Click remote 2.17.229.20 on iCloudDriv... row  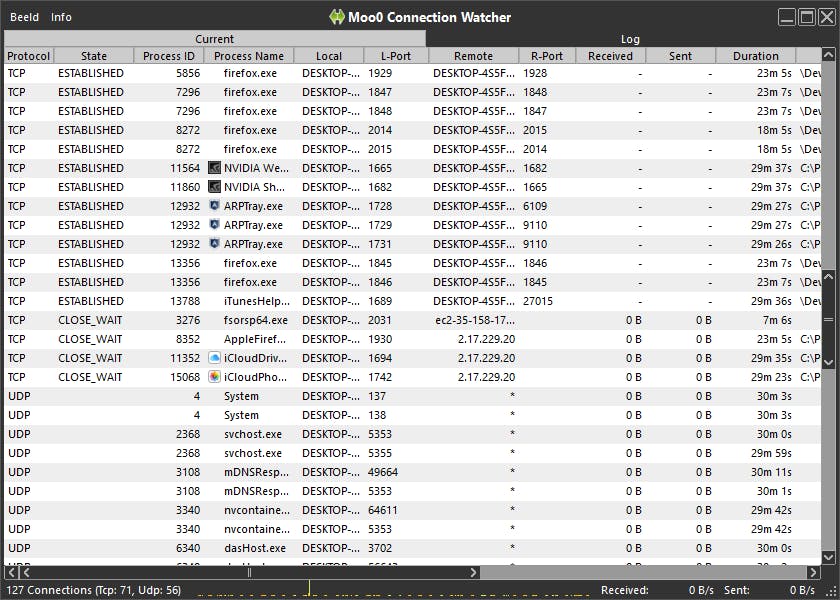coord(486,358)
